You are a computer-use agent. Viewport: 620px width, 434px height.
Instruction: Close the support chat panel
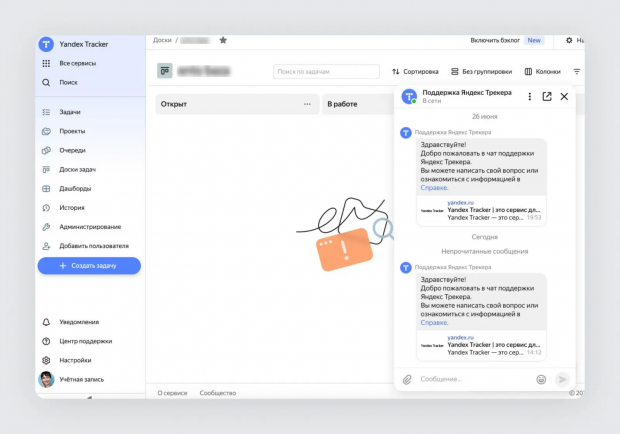[x=564, y=96]
